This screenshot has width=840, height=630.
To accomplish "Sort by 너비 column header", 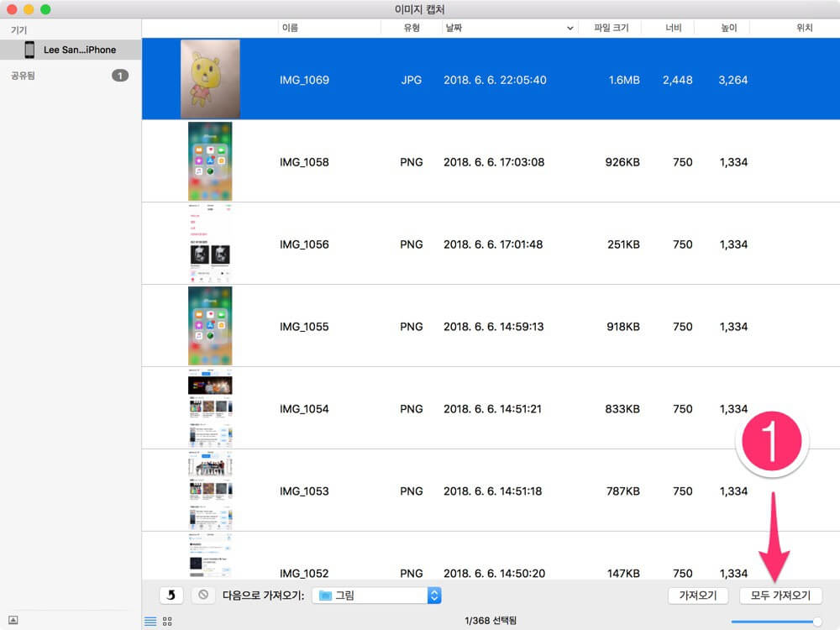I will pyautogui.click(x=674, y=28).
